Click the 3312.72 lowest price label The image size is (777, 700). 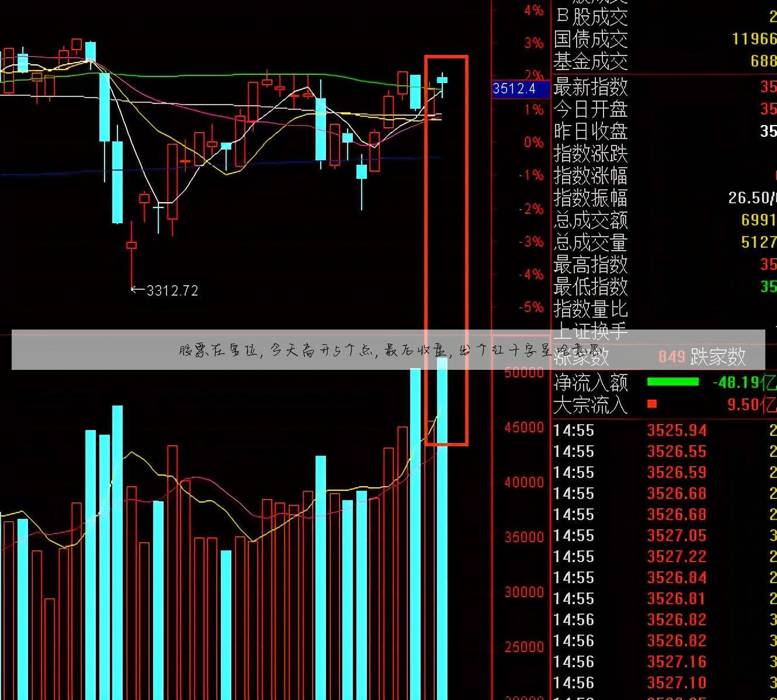172,290
